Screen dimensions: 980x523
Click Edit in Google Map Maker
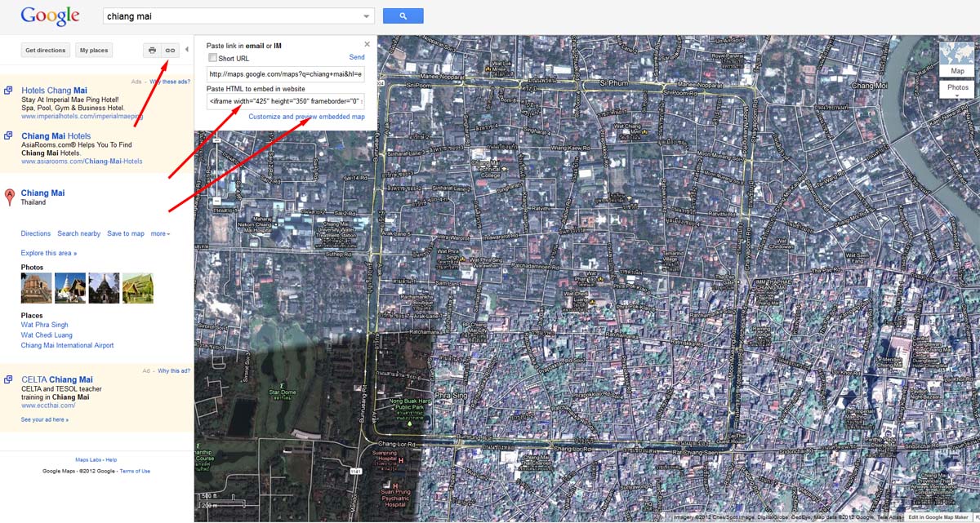[938, 517]
